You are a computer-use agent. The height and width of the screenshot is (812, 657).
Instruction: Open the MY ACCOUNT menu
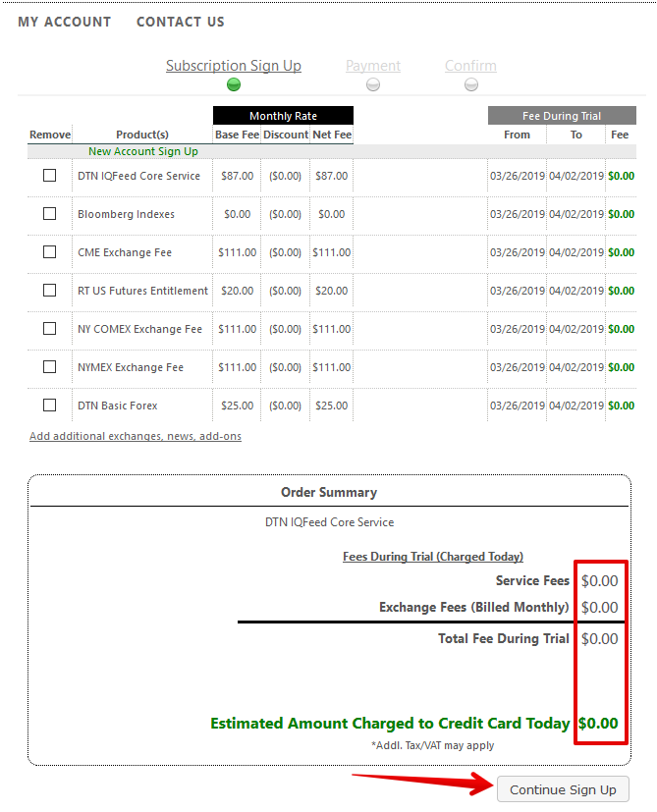65,22
